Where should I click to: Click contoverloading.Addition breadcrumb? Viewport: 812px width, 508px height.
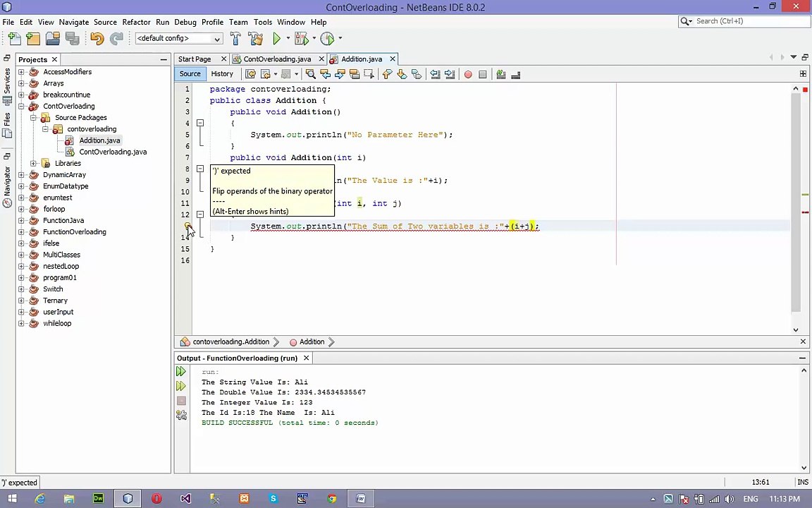coord(231,342)
